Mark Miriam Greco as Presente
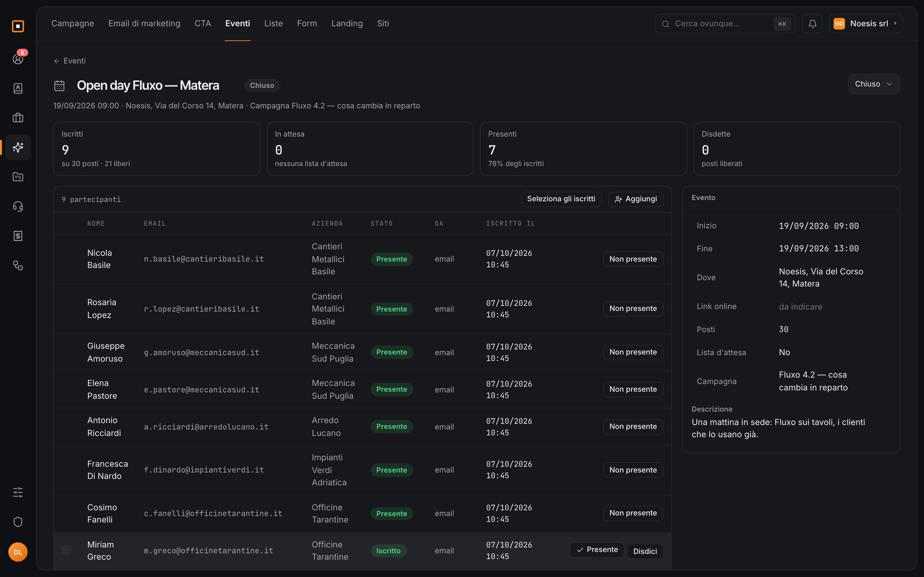 (597, 550)
